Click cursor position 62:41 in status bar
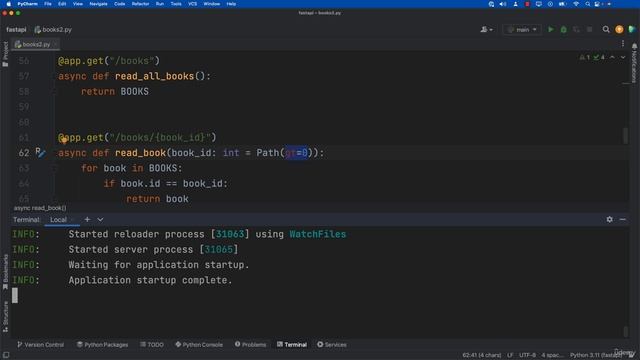 coord(482,355)
